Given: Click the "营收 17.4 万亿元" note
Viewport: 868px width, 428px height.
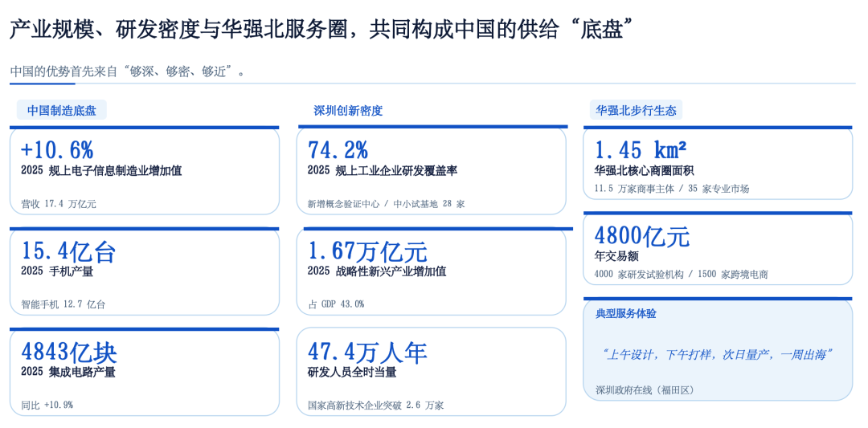Looking at the screenshot, I should point(58,204).
